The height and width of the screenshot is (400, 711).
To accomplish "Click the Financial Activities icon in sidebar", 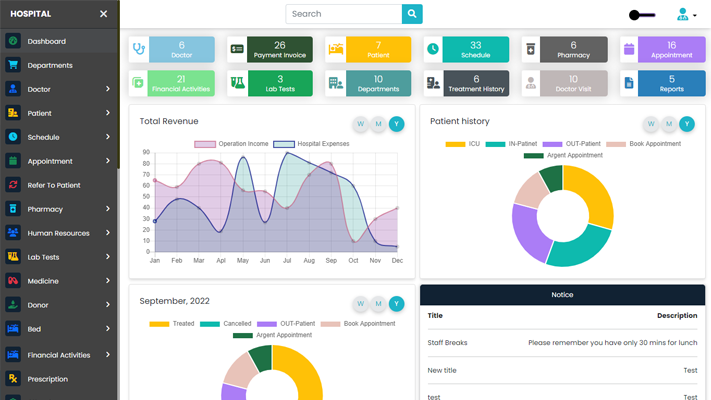I will point(13,355).
